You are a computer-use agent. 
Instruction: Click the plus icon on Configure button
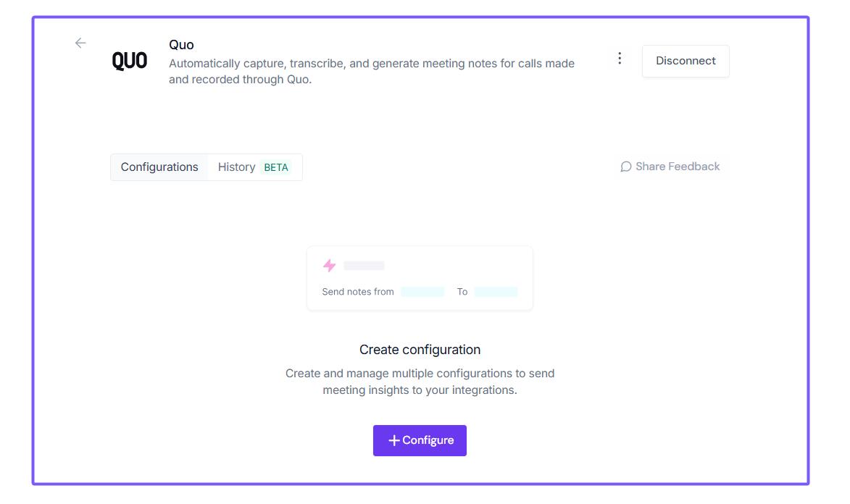[x=394, y=440]
